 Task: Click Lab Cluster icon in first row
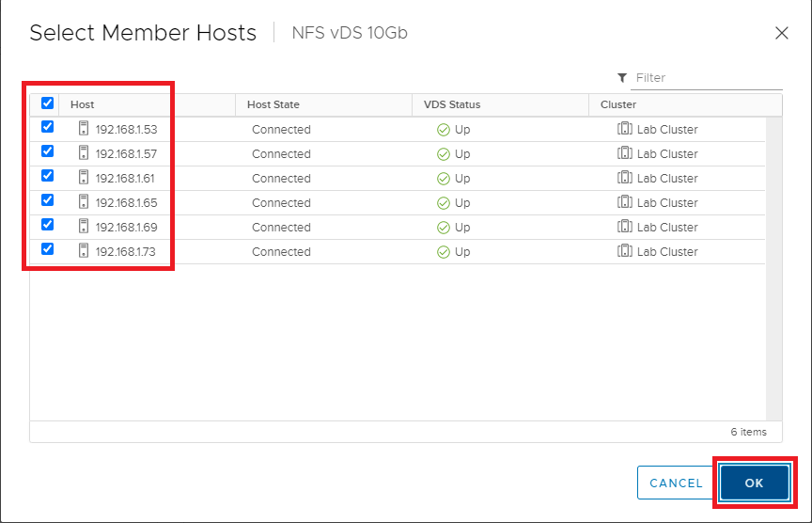pos(625,129)
